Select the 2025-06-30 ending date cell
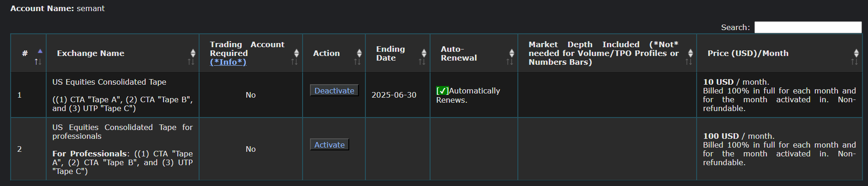The image size is (868, 186). tap(394, 95)
